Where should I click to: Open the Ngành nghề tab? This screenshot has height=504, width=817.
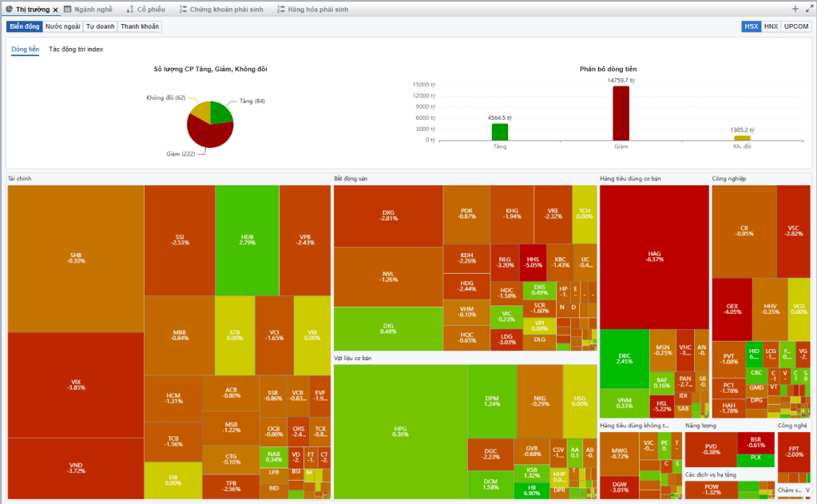pyautogui.click(x=88, y=10)
